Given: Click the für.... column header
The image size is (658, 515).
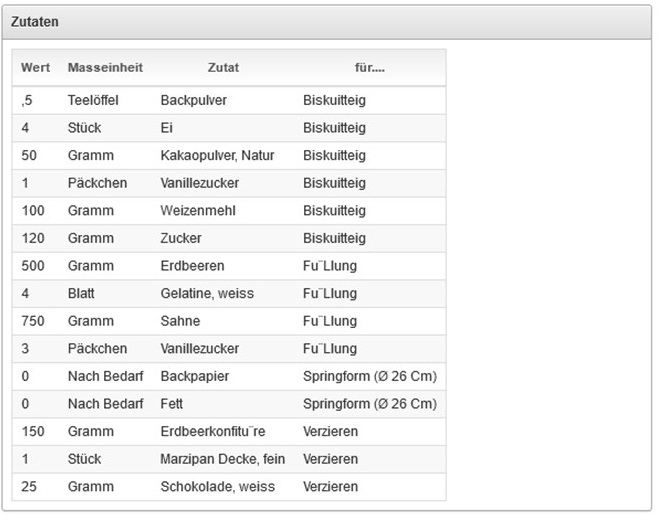Looking at the screenshot, I should 370,68.
